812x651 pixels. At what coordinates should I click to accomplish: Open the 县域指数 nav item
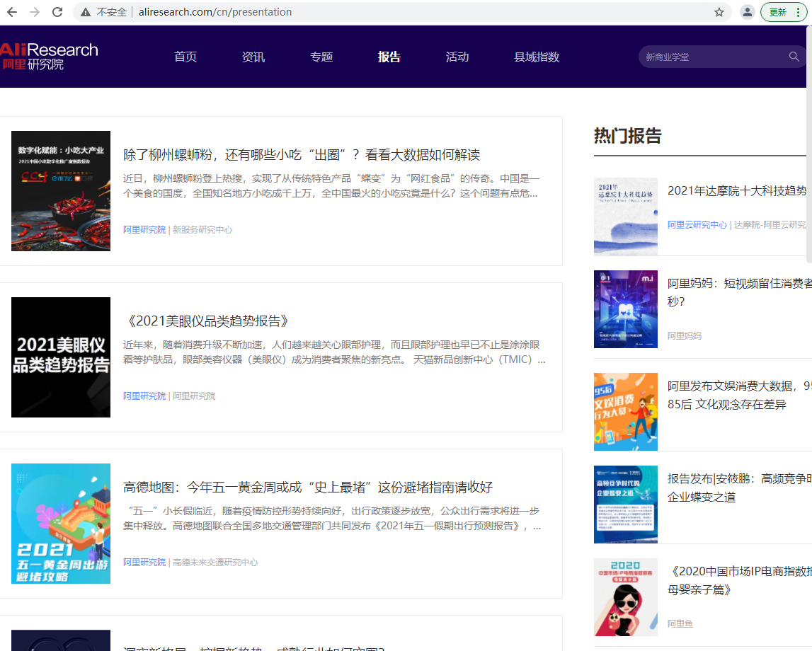(537, 57)
